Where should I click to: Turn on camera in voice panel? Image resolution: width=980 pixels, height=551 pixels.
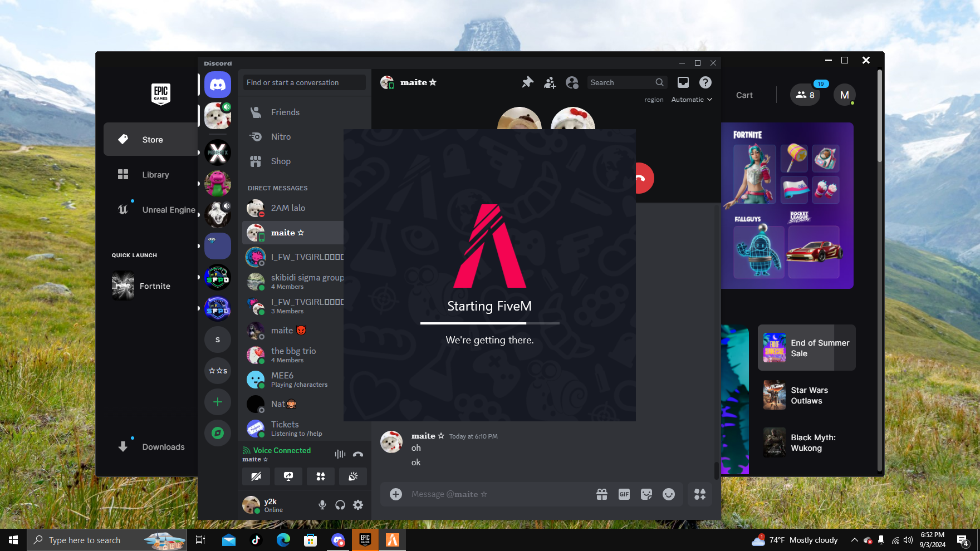coord(256,476)
